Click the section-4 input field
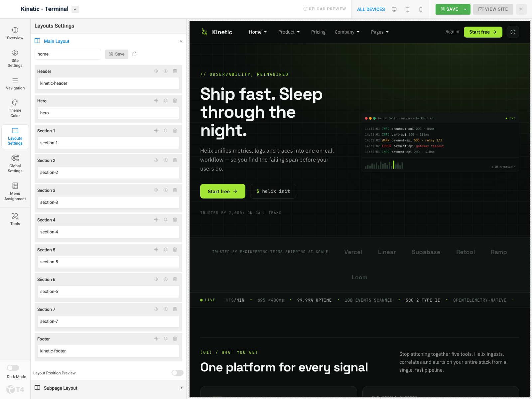This screenshot has height=399, width=532. point(108,232)
